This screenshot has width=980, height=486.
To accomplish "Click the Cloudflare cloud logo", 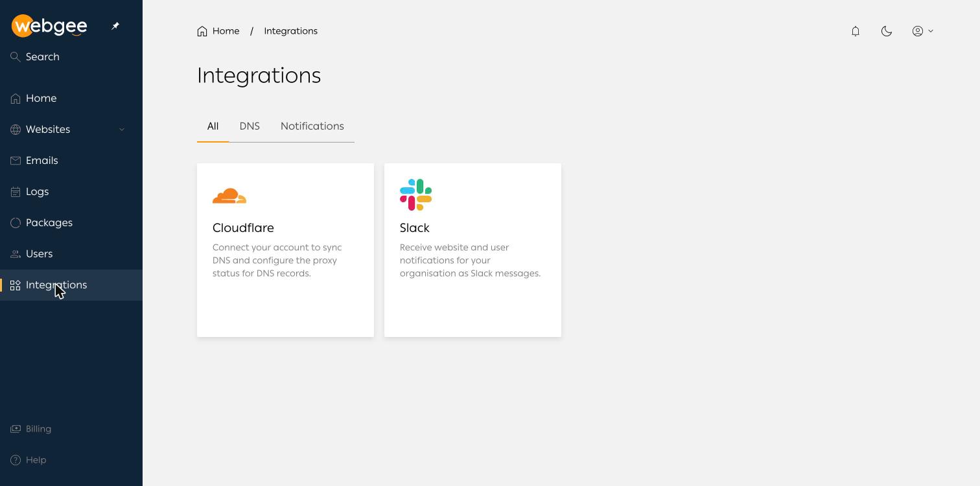I will tap(229, 196).
